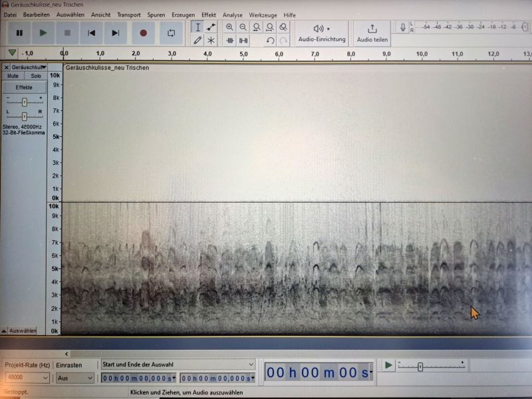Screen dimensions: 532x399
Task: Click the Undo arrow icon
Action: [270, 41]
